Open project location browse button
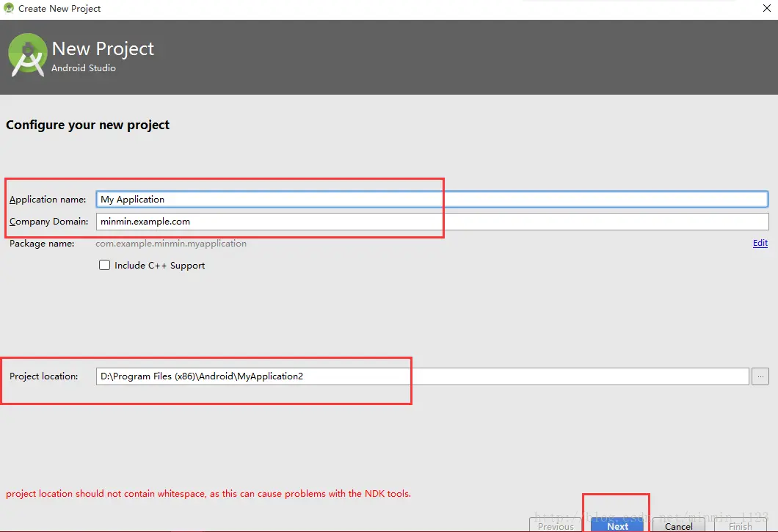This screenshot has width=778, height=532. click(x=760, y=376)
